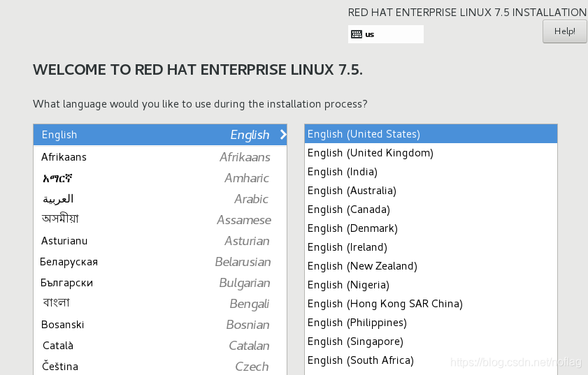Select the Amharic language row
Screen dimensions: 588x375
click(160, 178)
